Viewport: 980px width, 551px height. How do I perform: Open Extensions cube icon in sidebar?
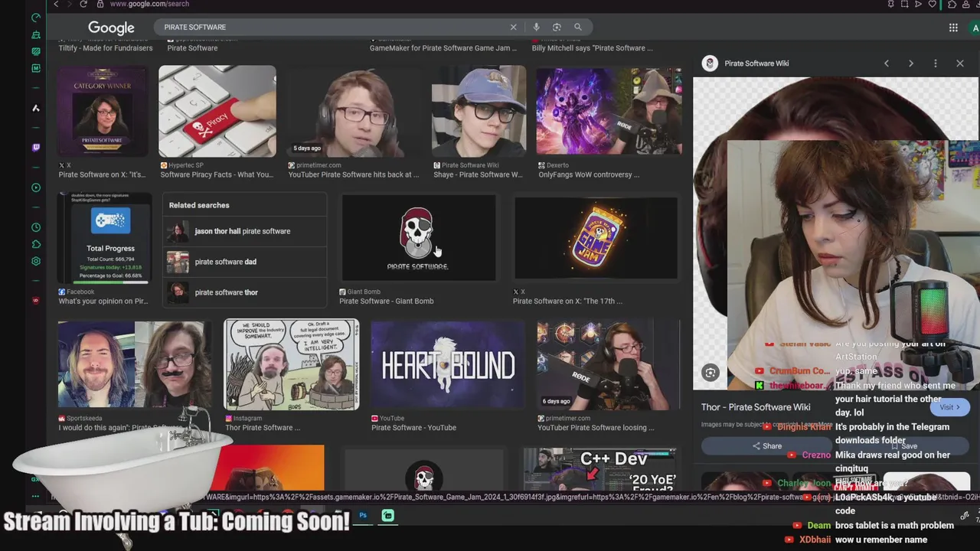36,244
